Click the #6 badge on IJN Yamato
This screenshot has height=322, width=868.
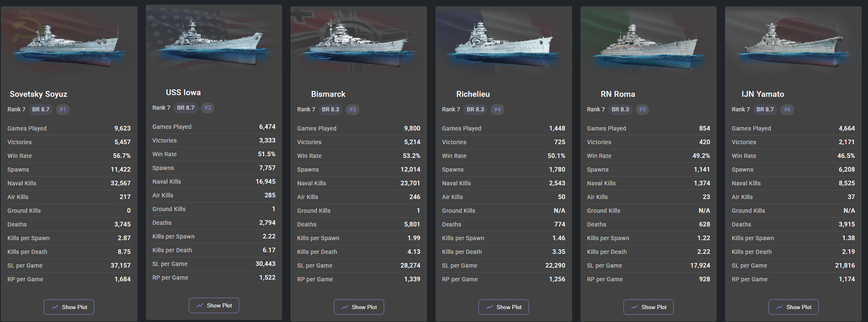pyautogui.click(x=787, y=109)
